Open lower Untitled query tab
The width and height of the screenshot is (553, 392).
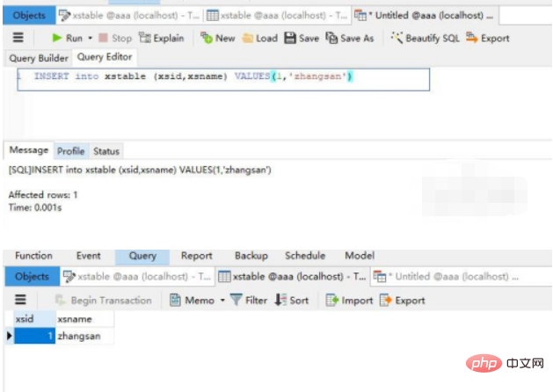coord(446,277)
